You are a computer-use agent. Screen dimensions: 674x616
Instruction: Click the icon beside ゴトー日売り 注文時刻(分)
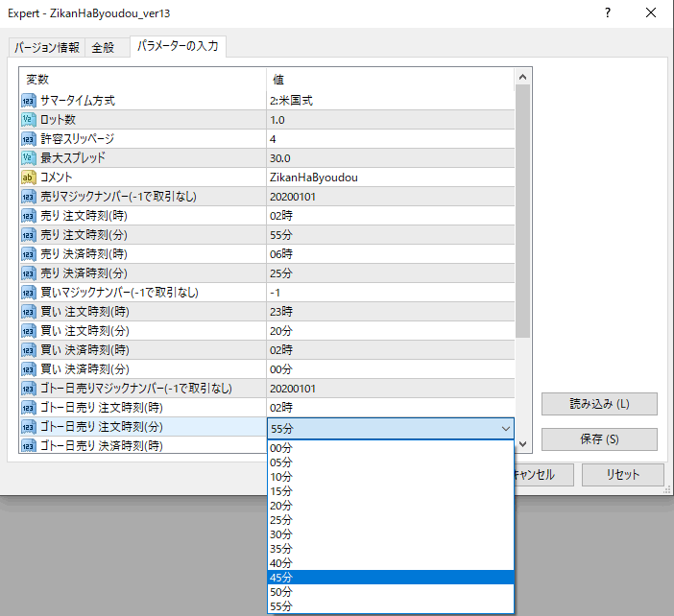click(29, 427)
